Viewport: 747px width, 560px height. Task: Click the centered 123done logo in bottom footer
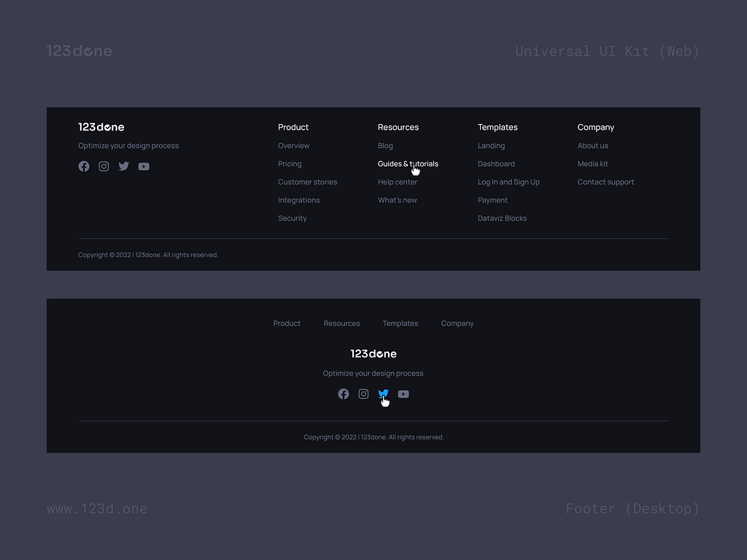pyautogui.click(x=373, y=354)
